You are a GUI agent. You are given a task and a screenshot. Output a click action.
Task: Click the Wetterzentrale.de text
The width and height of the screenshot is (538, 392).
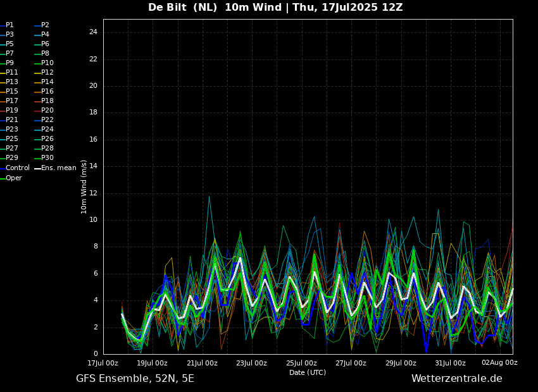(x=456, y=379)
